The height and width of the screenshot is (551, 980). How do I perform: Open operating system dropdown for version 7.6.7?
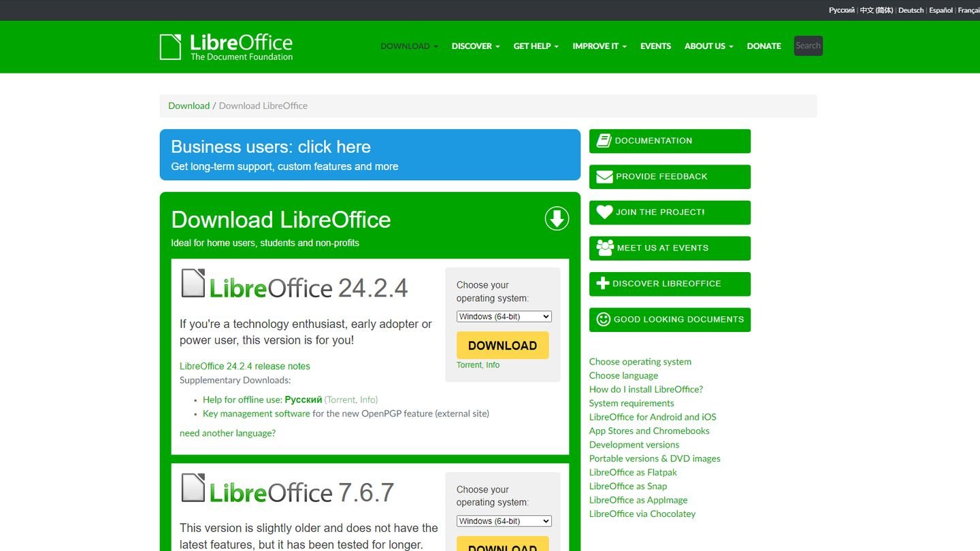coord(504,521)
